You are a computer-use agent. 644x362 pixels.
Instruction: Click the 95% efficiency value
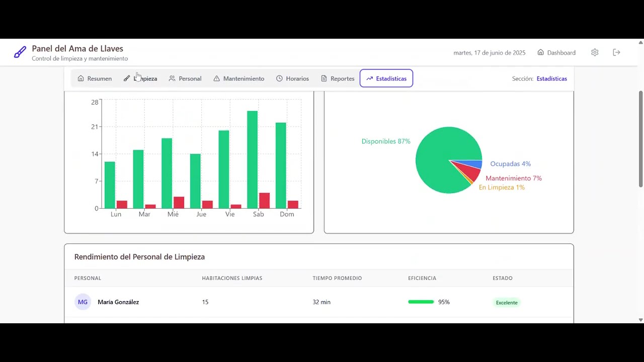pyautogui.click(x=444, y=302)
